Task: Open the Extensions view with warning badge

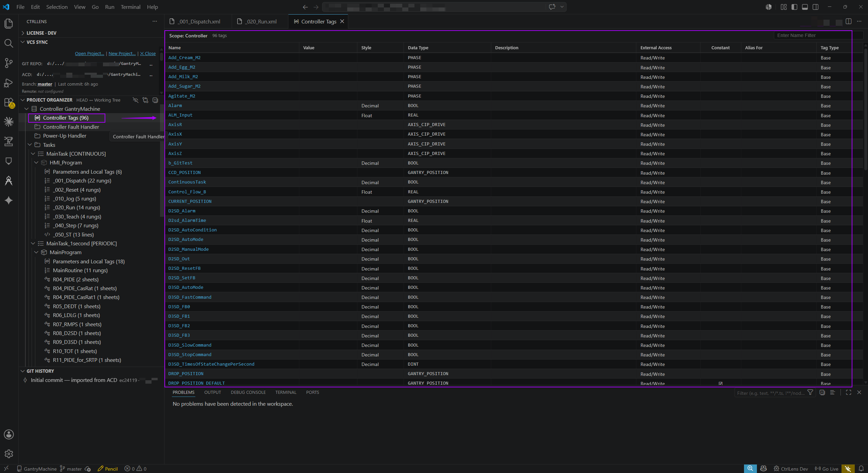Action: pyautogui.click(x=9, y=103)
